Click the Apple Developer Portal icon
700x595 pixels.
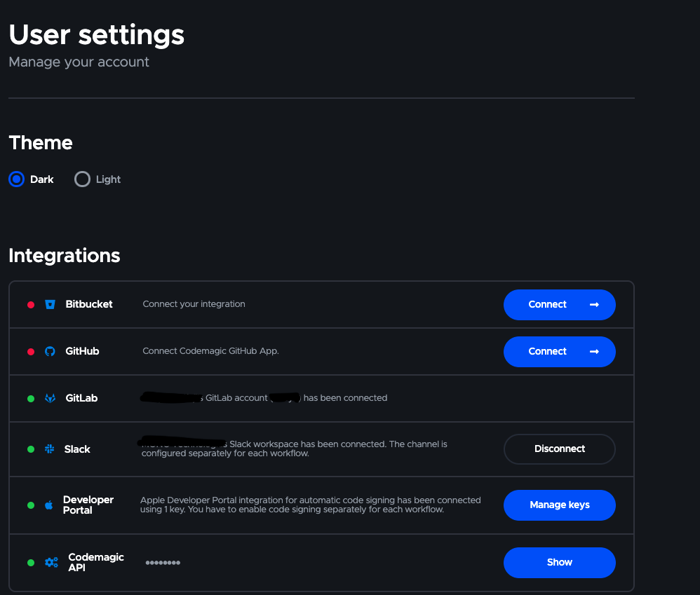[49, 505]
